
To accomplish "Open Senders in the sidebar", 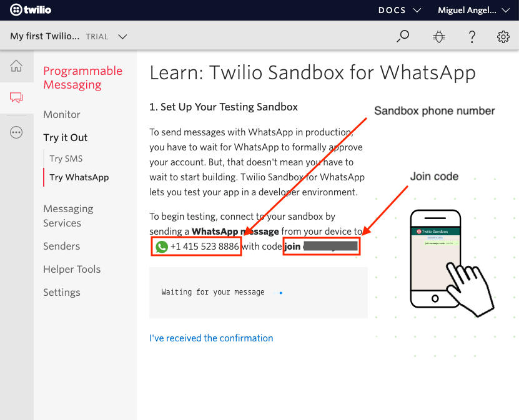I will 62,246.
